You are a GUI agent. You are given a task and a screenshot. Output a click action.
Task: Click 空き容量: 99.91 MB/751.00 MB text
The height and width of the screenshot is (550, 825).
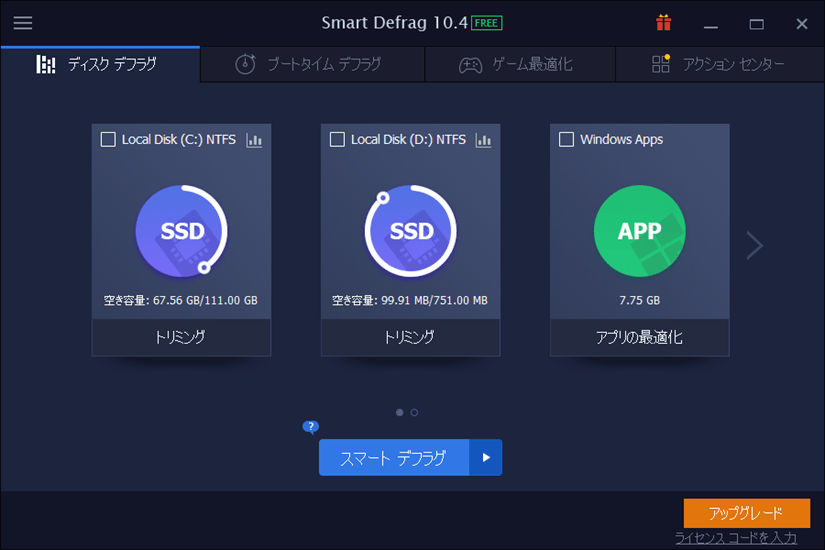point(410,301)
